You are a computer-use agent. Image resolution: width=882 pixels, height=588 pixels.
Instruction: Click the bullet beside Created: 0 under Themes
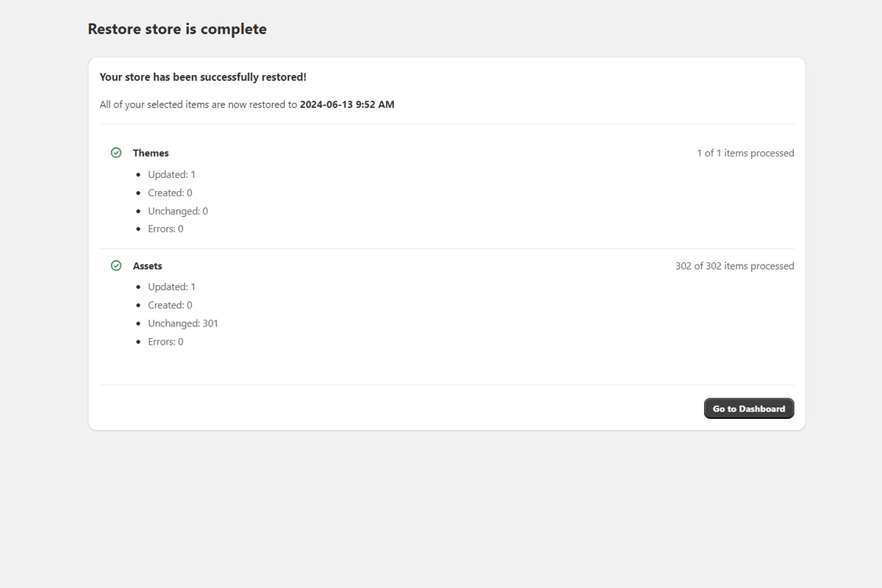tap(137, 193)
